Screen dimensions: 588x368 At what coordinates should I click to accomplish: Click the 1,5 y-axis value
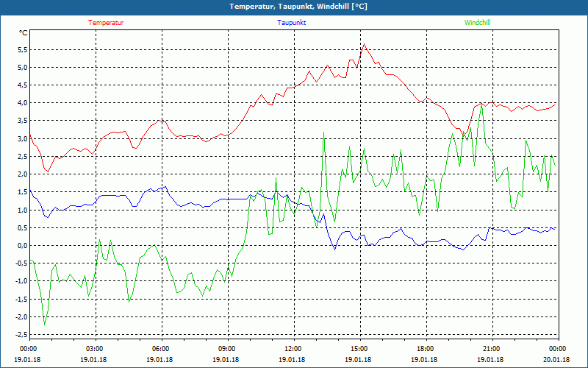click(23, 192)
